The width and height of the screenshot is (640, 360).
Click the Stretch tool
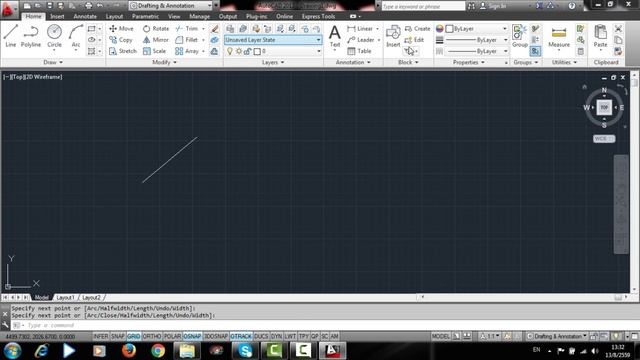(x=123, y=51)
